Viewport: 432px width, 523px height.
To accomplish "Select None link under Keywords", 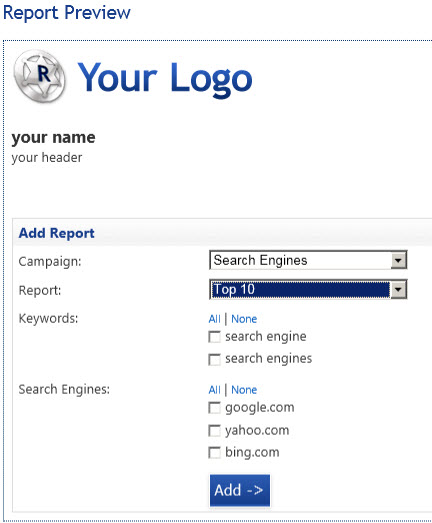I will [x=244, y=319].
